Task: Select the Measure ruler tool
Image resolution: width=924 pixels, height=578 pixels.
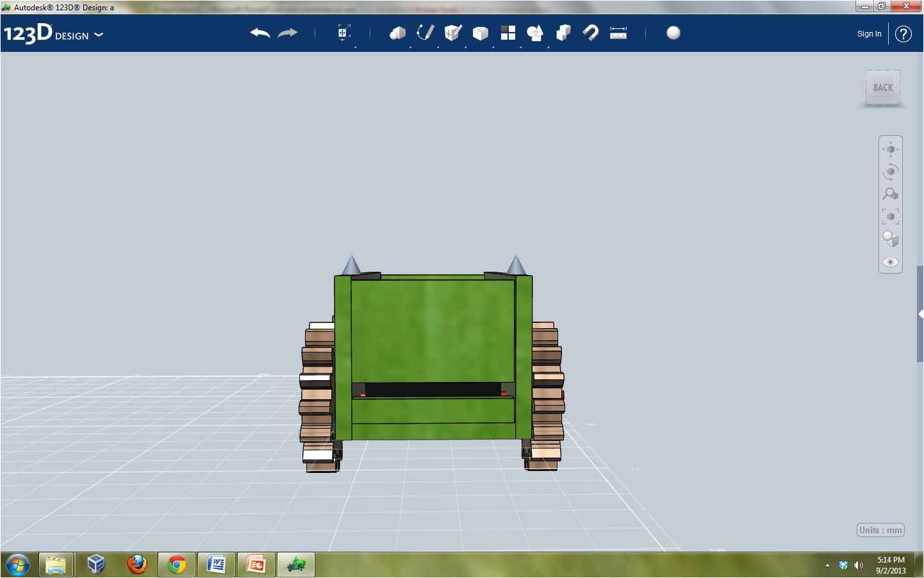Action: pyautogui.click(x=618, y=33)
